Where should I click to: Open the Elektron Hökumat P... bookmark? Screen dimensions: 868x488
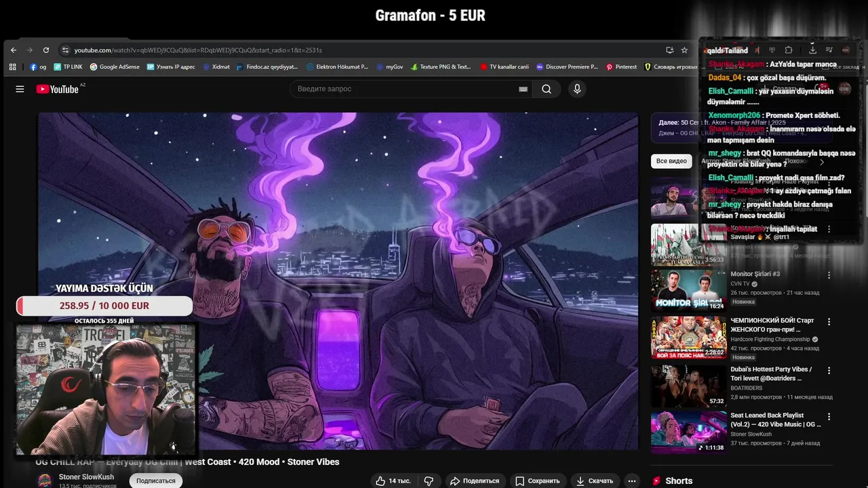pyautogui.click(x=337, y=67)
